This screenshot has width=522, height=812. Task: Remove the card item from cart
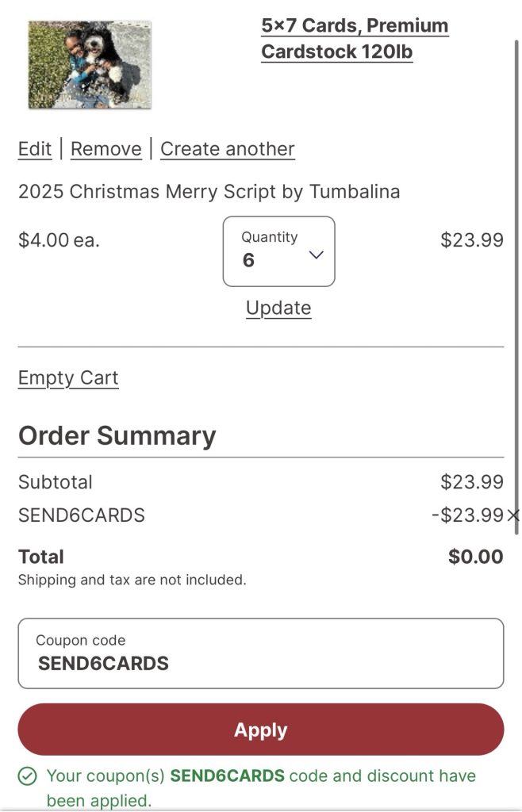pos(106,149)
